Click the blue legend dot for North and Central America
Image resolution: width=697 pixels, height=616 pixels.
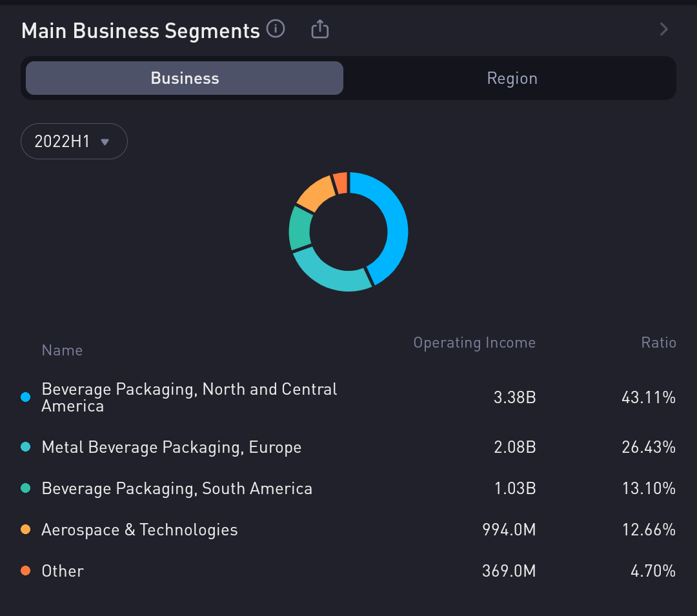tap(26, 397)
